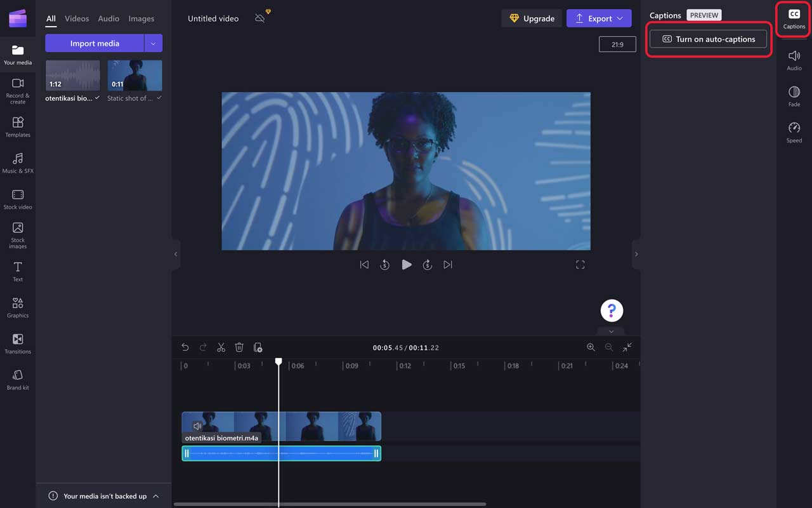Open the Speed panel

tap(794, 132)
